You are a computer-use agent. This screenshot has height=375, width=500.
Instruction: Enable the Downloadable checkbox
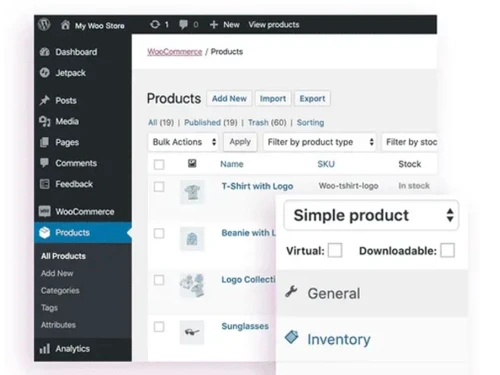click(x=447, y=250)
